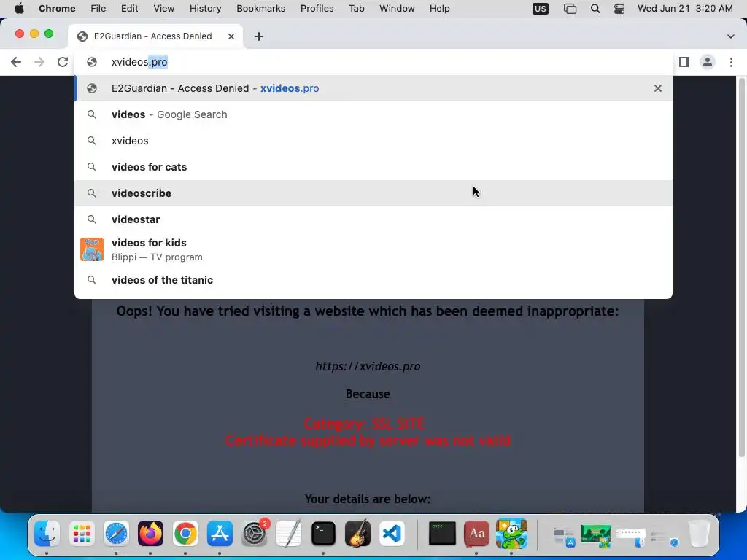Choose the 'videoscribe' suggestion
747x560 pixels.
point(373,192)
